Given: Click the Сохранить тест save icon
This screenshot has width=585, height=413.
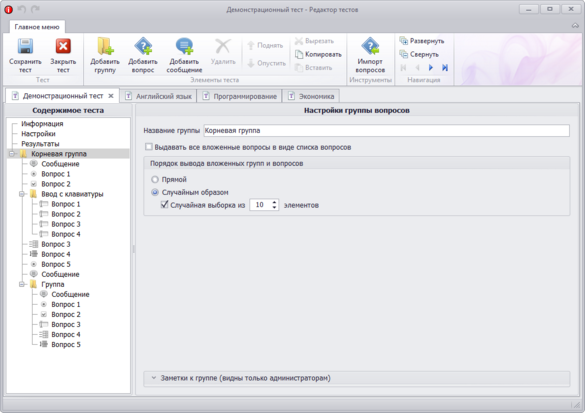Looking at the screenshot, I should [25, 47].
